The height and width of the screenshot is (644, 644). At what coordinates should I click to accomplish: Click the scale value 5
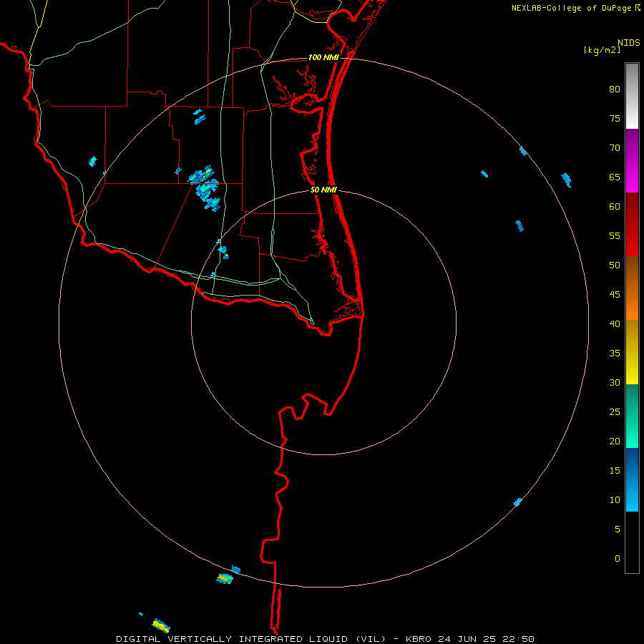(618, 529)
